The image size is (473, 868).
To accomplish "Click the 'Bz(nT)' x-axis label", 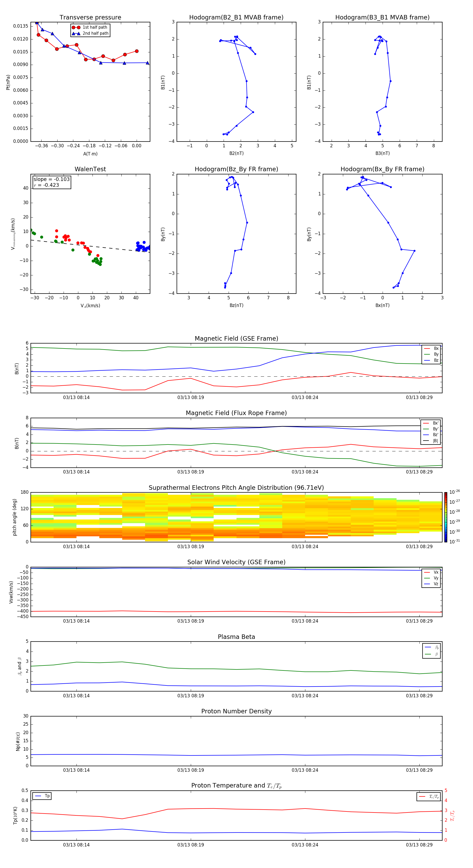I will 236,305.
